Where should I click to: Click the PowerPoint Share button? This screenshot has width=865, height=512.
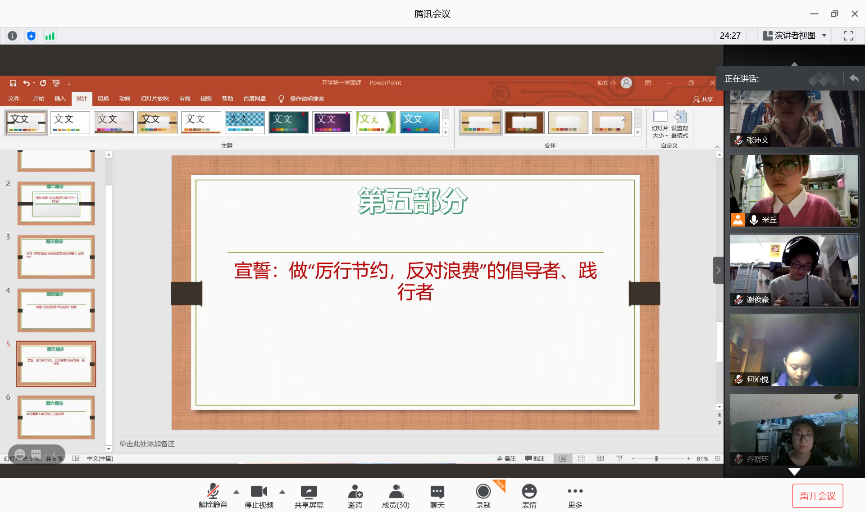pyautogui.click(x=703, y=99)
